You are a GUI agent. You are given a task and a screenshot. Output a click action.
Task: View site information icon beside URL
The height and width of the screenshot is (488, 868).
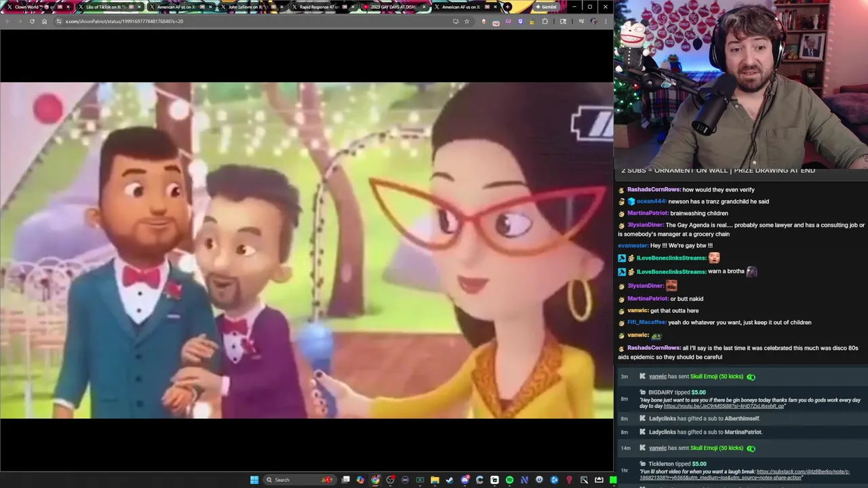(59, 21)
